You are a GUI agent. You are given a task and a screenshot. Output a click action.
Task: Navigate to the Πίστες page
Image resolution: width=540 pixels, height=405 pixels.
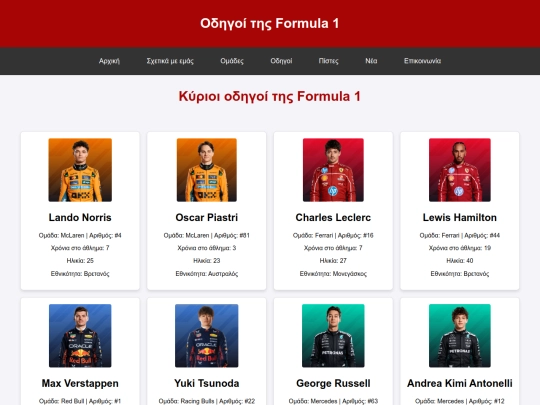329,61
